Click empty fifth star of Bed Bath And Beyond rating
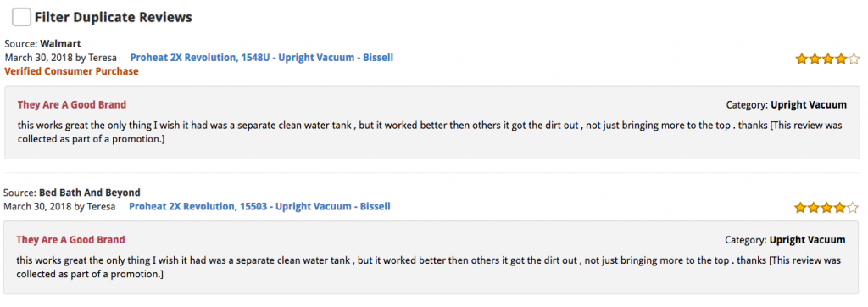This screenshot has height=307, width=868. pos(853,208)
